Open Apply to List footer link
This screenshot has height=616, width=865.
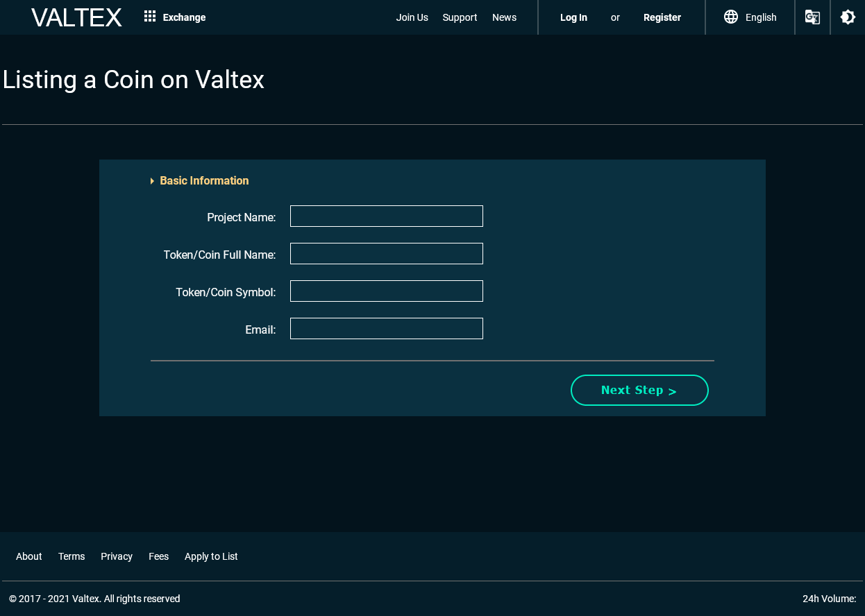click(x=211, y=556)
